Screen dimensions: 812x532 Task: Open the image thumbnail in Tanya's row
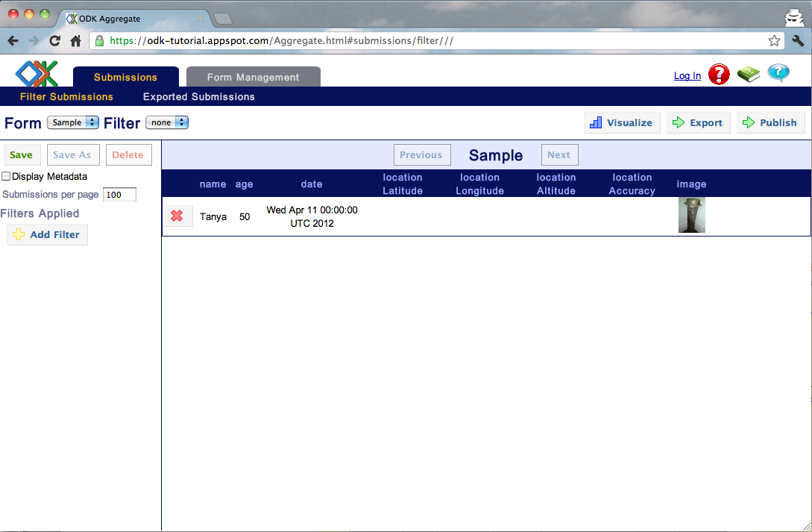pos(691,215)
